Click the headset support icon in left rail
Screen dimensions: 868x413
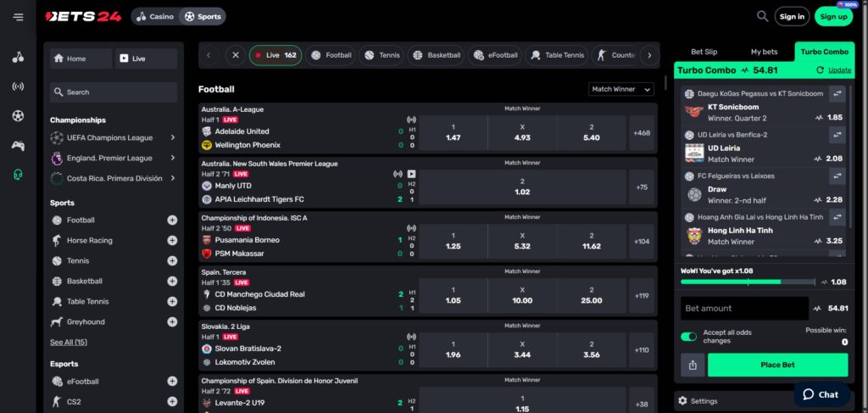(18, 175)
